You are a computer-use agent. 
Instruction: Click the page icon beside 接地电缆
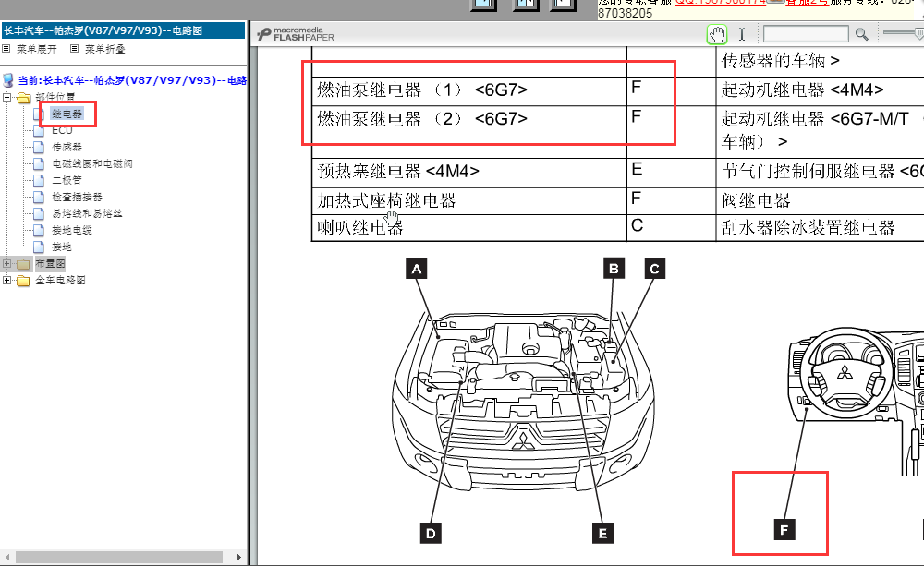pyautogui.click(x=39, y=230)
